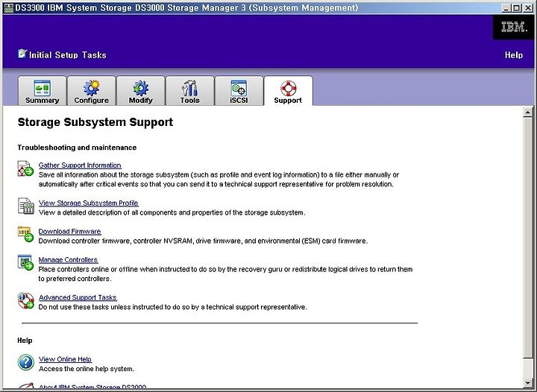The image size is (537, 392).
Task: Open the Manage Controllers link
Action: [x=68, y=259]
